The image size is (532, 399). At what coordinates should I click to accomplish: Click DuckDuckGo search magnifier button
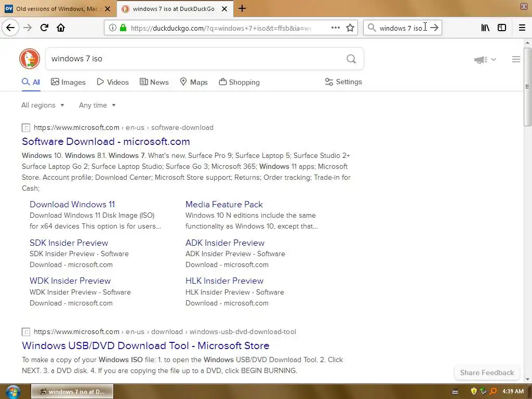point(351,59)
